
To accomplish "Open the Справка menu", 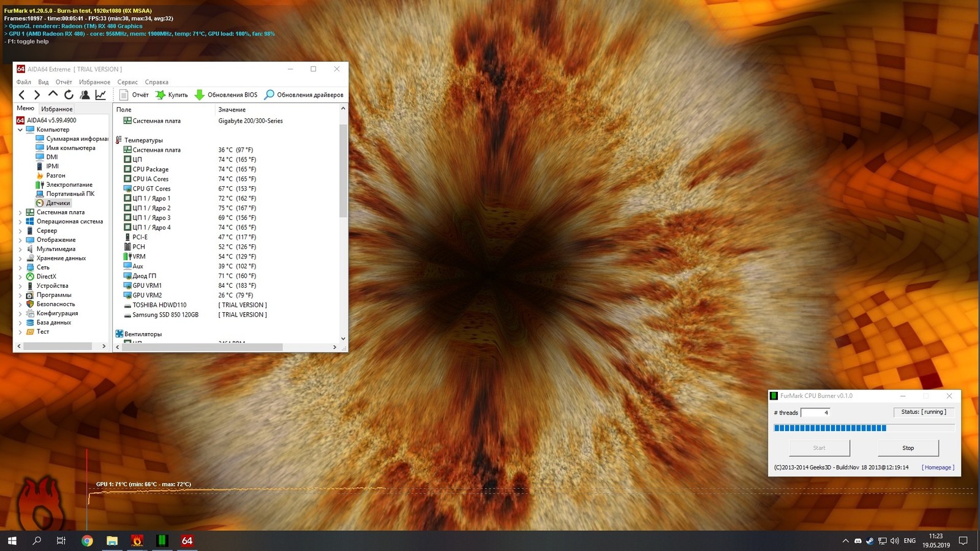I will coord(157,82).
